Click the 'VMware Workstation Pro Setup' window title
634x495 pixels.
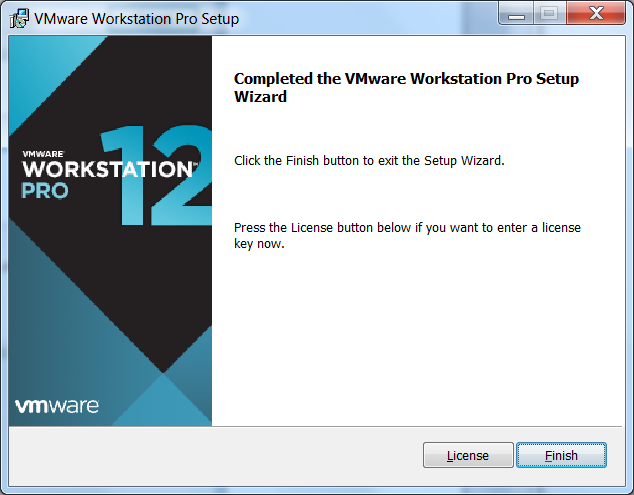pyautogui.click(x=137, y=19)
